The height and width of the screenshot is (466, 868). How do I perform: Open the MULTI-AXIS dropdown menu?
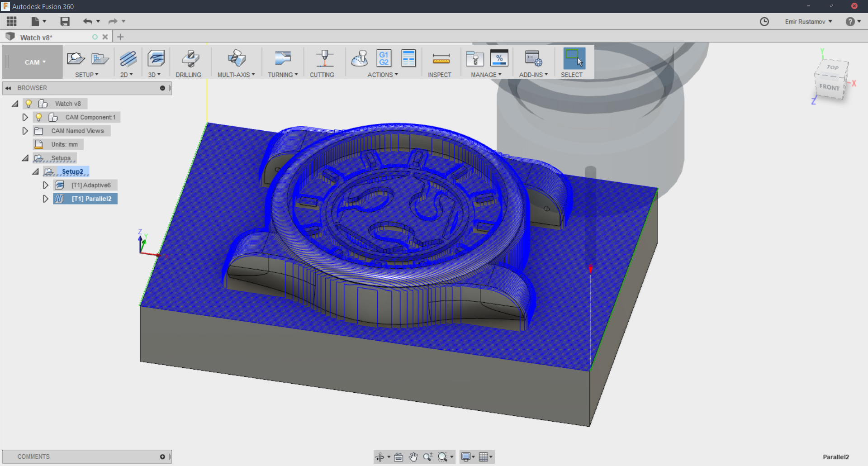pos(236,75)
